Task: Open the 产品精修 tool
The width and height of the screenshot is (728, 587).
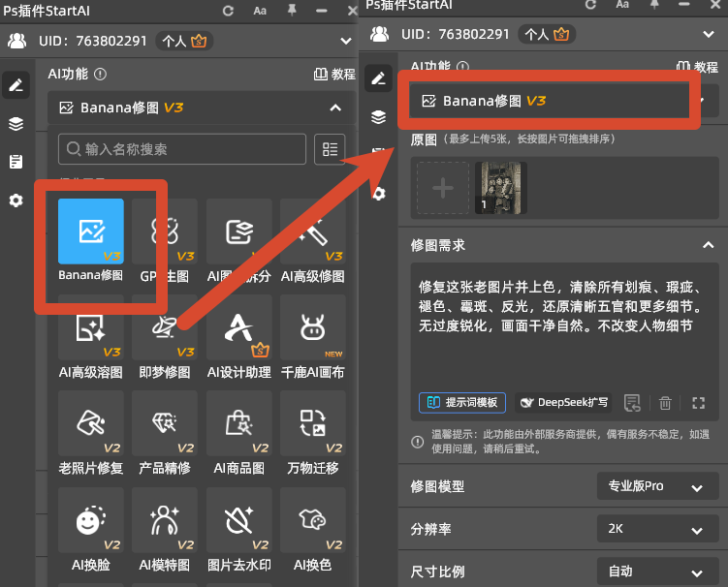Action: 165,423
